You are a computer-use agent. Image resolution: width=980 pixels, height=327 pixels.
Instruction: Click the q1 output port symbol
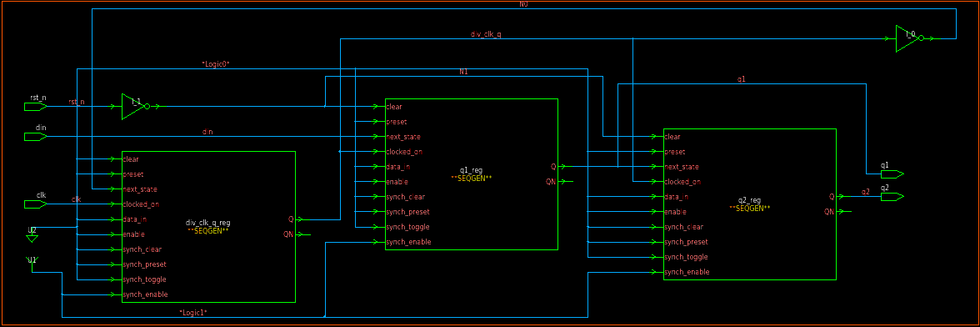tap(892, 174)
